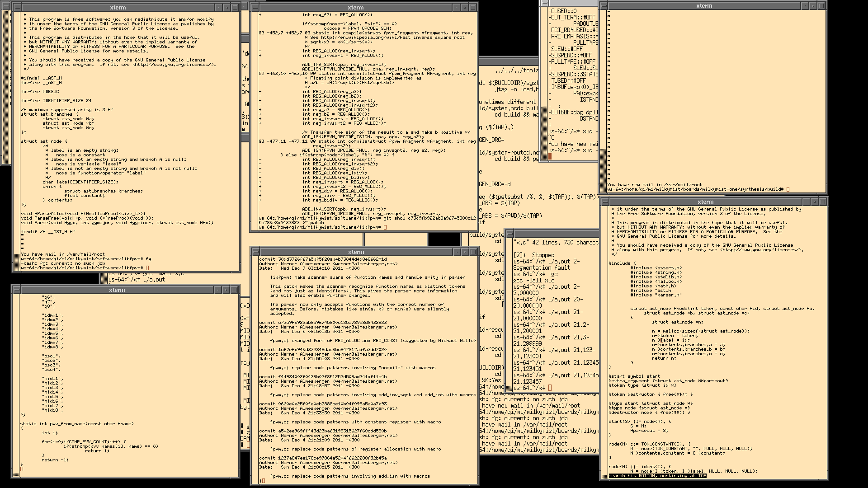Click large square button on parser grammar xterm titlebar
Image resolution: width=868 pixels, height=488 pixels.
[823, 202]
